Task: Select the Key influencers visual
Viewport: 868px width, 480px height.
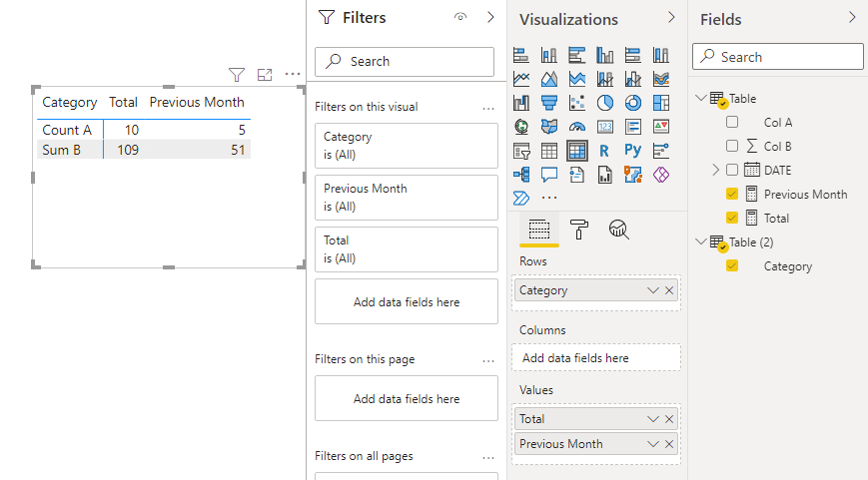Action: tap(661, 151)
